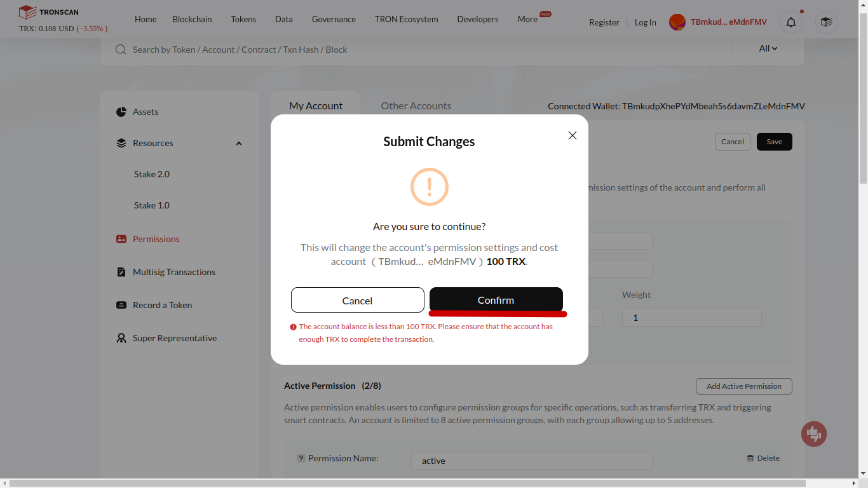Click the vertical scrollbar down arrow
This screenshot has width=868, height=488.
pyautogui.click(x=863, y=473)
